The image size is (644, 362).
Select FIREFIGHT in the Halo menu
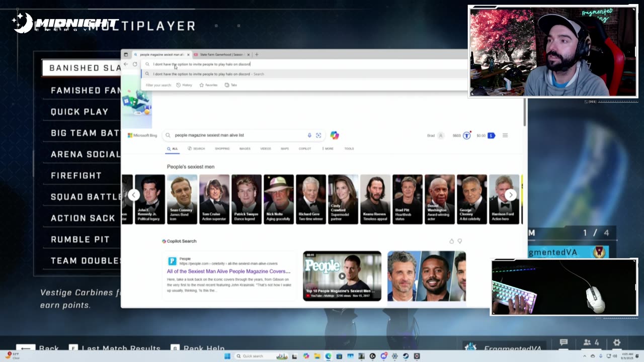(76, 175)
